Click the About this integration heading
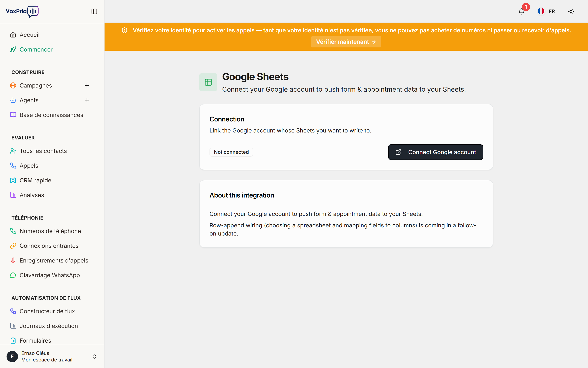588x368 pixels. [x=242, y=195]
